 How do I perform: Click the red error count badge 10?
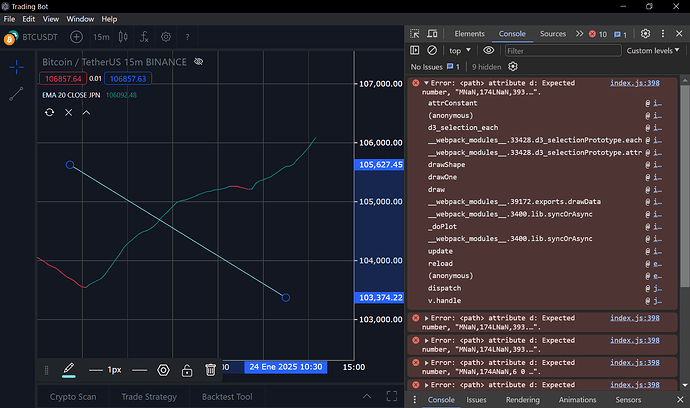click(598, 34)
